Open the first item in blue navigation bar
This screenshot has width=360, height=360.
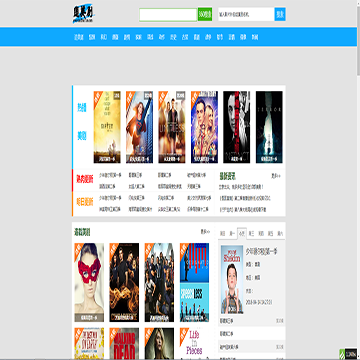point(79,37)
